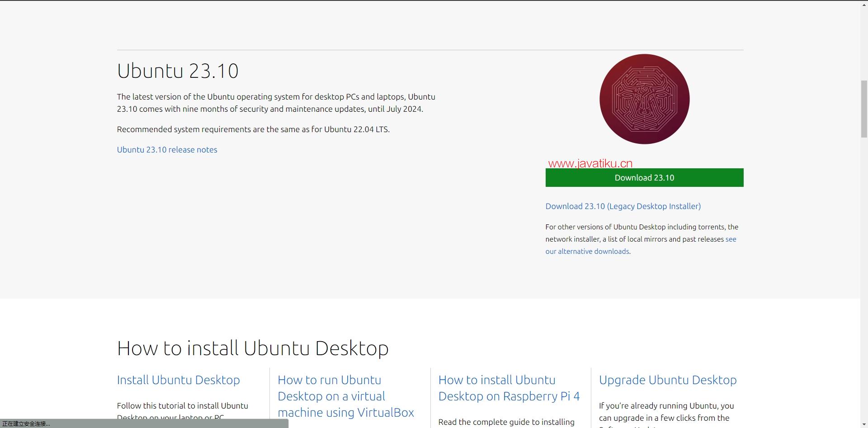Click the Ubuntu 23.10 heading text

point(178,71)
